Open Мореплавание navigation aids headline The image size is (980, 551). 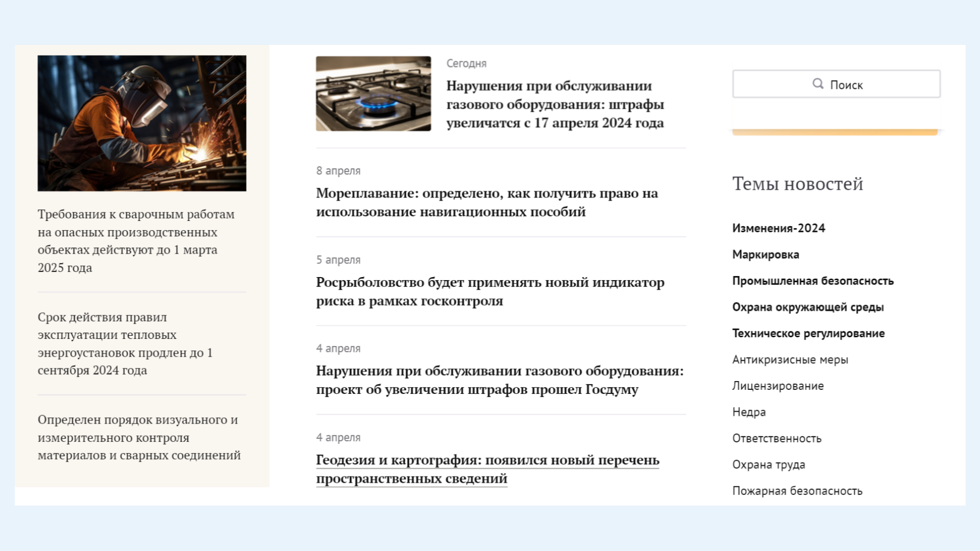pos(487,202)
